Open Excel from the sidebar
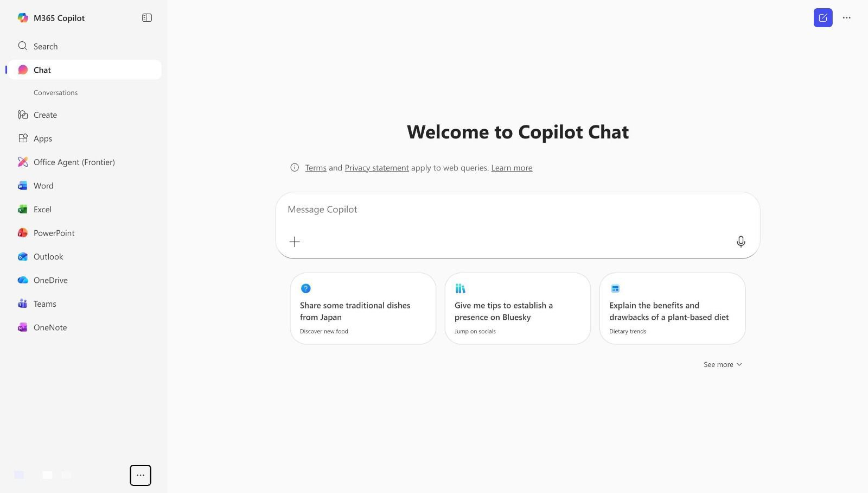 pos(42,210)
